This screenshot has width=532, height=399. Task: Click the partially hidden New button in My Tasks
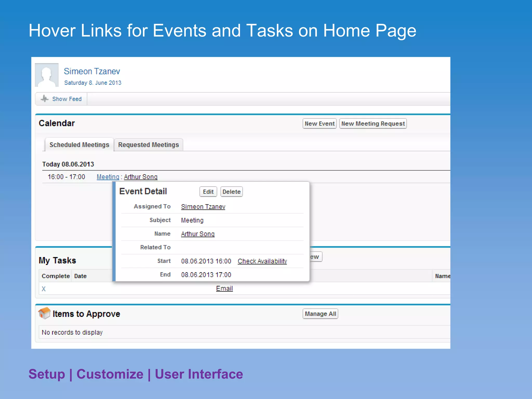pyautogui.click(x=316, y=257)
